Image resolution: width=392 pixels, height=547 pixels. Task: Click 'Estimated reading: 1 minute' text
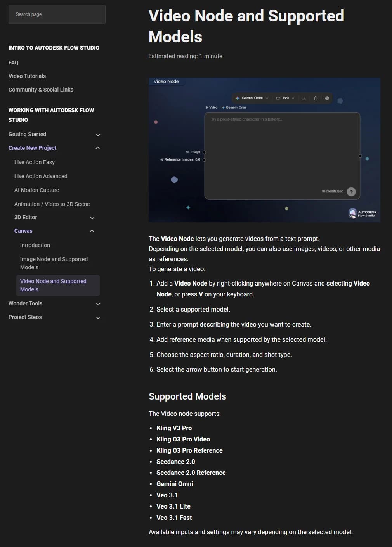click(x=185, y=56)
